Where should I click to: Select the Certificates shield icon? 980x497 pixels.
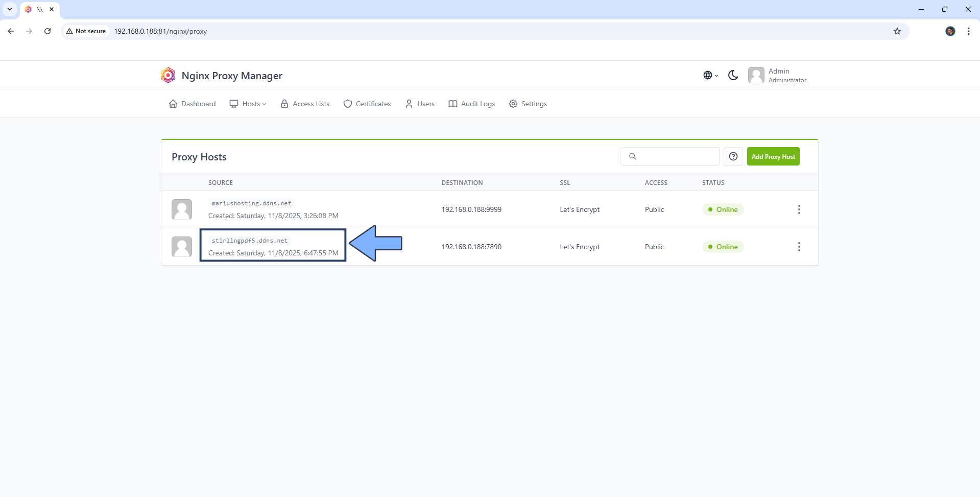coord(347,104)
